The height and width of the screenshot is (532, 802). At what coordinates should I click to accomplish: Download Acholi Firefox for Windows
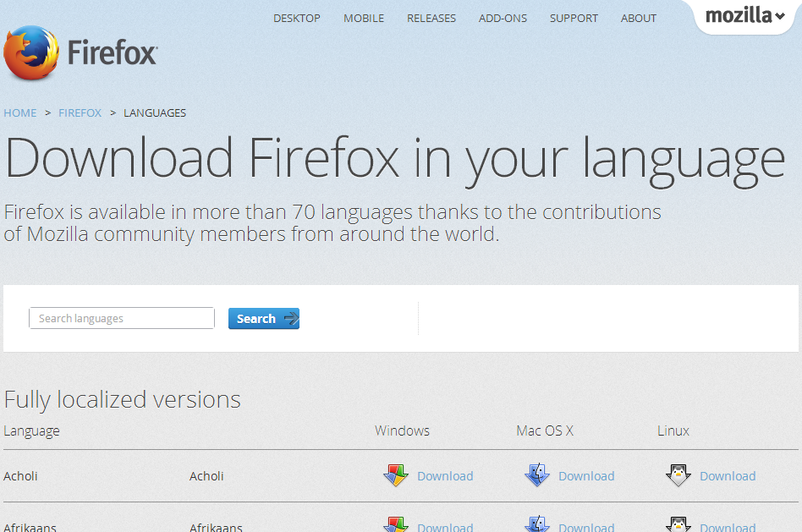[x=445, y=476]
